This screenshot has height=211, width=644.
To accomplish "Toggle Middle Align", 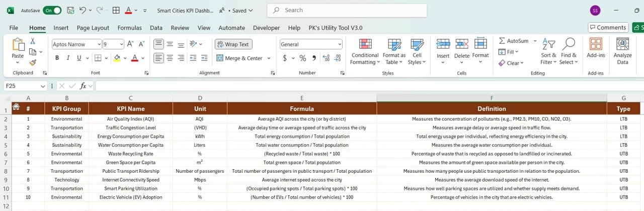I will tap(170, 44).
